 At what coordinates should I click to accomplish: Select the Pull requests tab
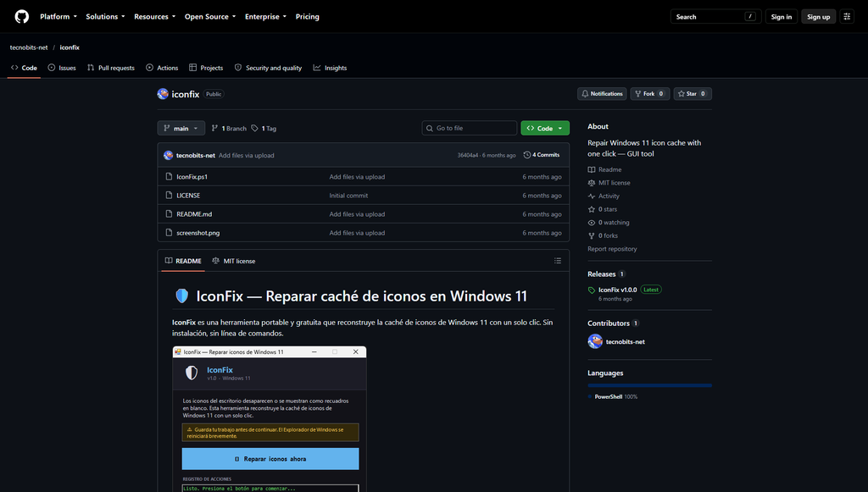coord(111,68)
